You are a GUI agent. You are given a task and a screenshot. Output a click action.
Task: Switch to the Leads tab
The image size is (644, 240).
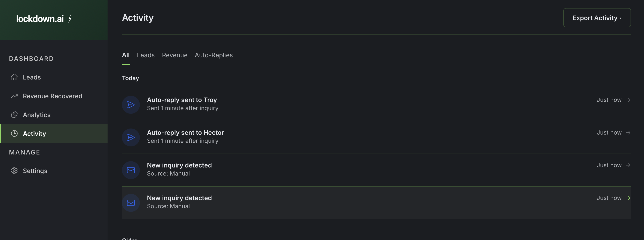click(x=146, y=55)
